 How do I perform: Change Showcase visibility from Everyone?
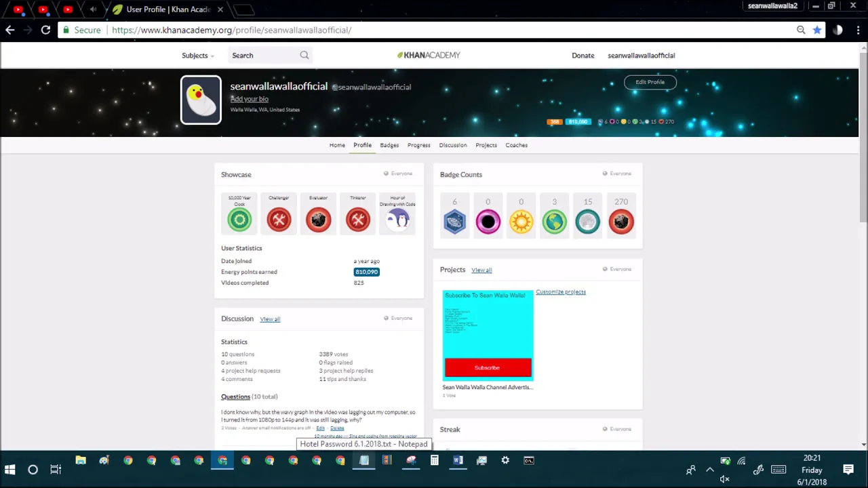pos(398,174)
